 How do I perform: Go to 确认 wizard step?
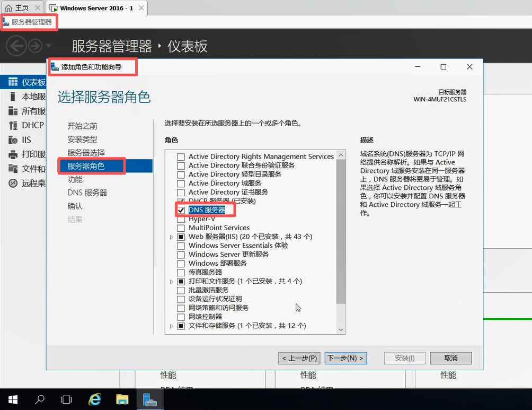point(75,206)
